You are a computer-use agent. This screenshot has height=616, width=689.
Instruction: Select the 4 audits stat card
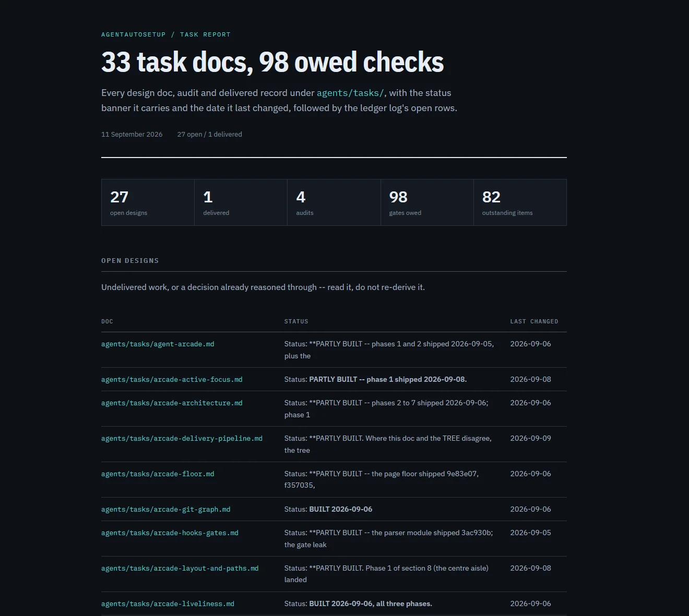tap(334, 202)
